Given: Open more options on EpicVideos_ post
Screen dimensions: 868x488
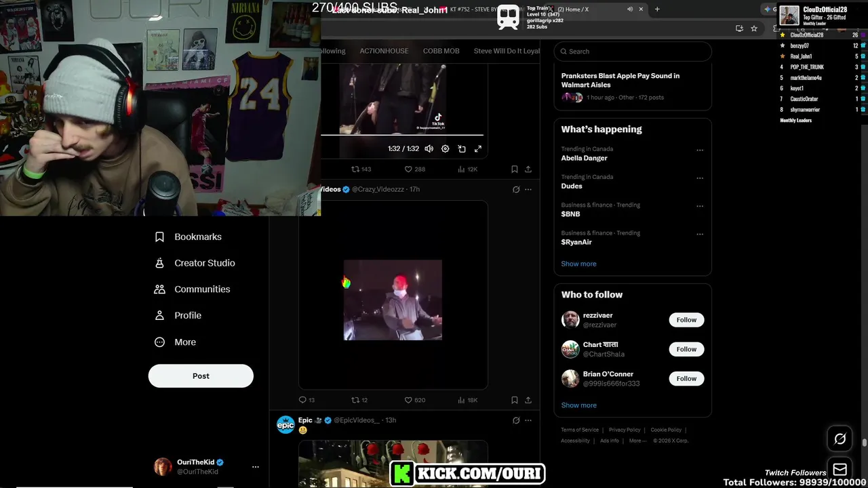Looking at the screenshot, I should [x=528, y=420].
